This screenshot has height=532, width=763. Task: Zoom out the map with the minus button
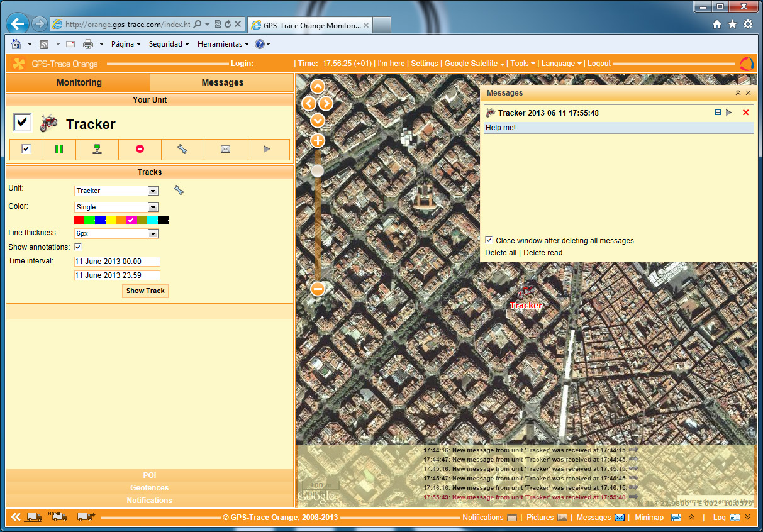318,289
